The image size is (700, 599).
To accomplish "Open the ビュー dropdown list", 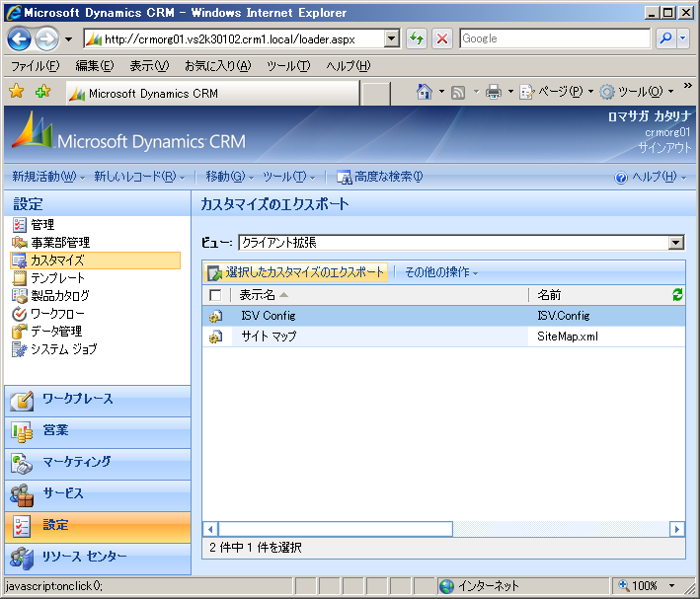I will pyautogui.click(x=676, y=243).
